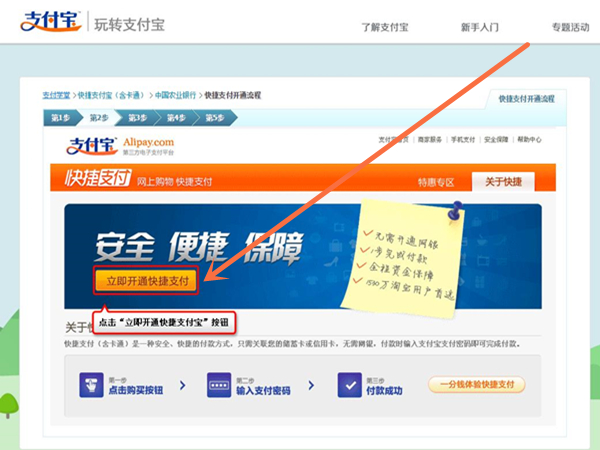This screenshot has height=450, width=600.
Task: Click the arrow after 点击购买按钮
Action: pyautogui.click(x=183, y=385)
